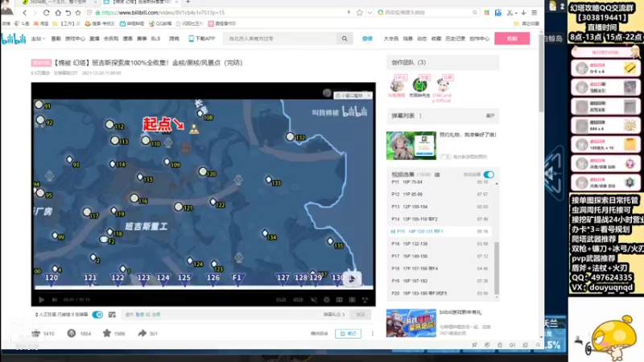Favorite the video with the star icon
Viewport: 644px width, 362px height.
(x=107, y=333)
